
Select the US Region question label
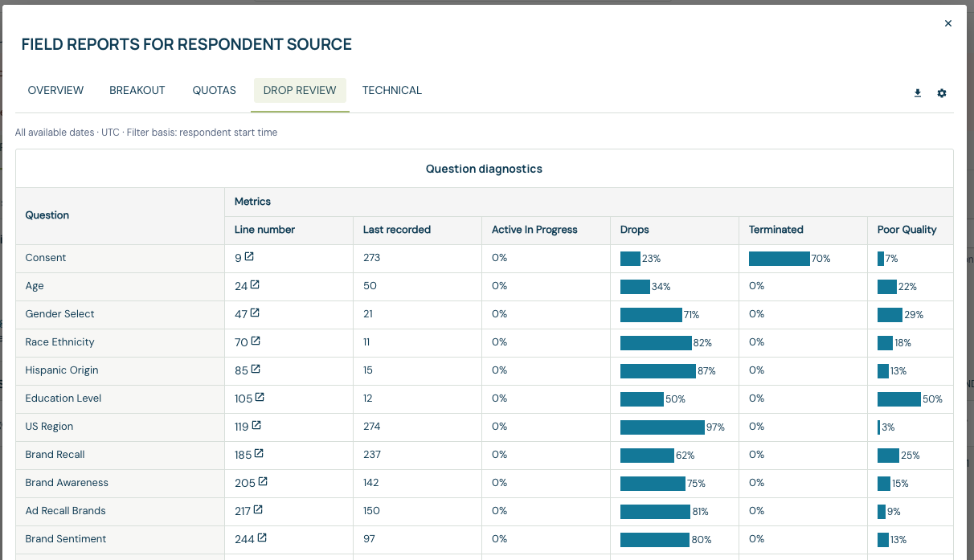point(49,427)
